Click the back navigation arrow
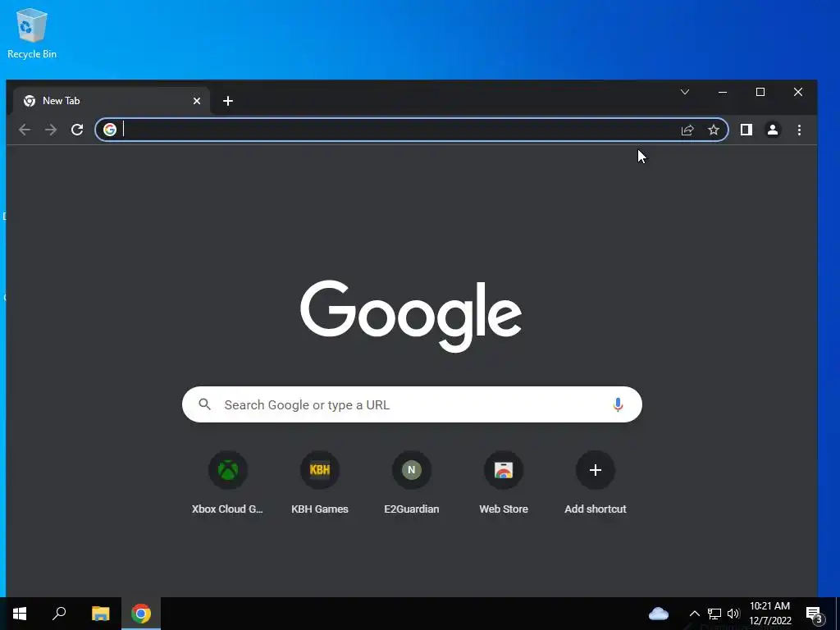Viewport: 840px width, 630px height. pyautogui.click(x=25, y=130)
